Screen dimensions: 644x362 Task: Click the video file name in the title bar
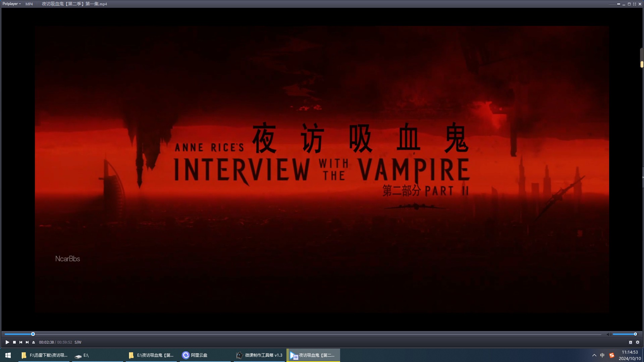click(x=74, y=4)
